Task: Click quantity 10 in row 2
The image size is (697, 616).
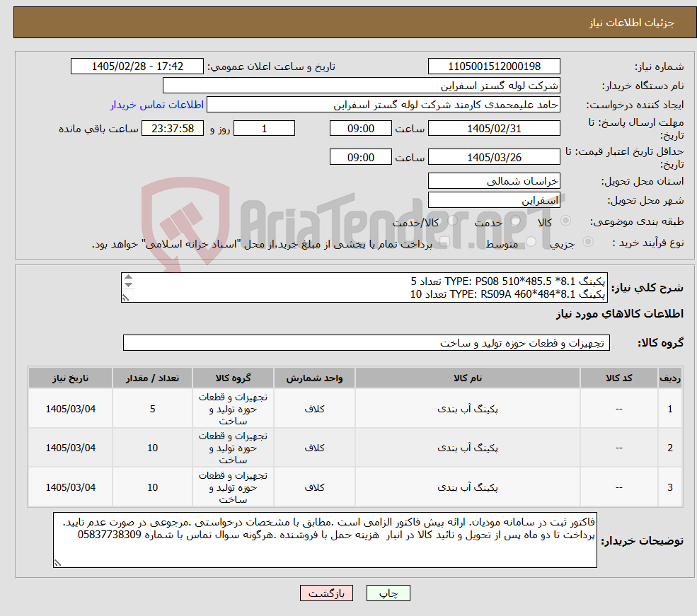Action: pos(152,448)
